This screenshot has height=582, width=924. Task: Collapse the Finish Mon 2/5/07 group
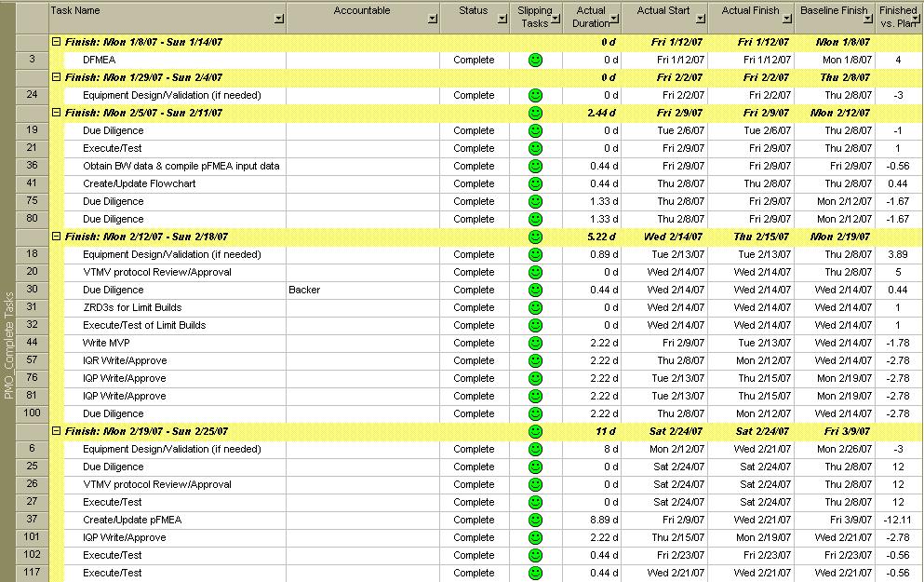click(x=57, y=113)
